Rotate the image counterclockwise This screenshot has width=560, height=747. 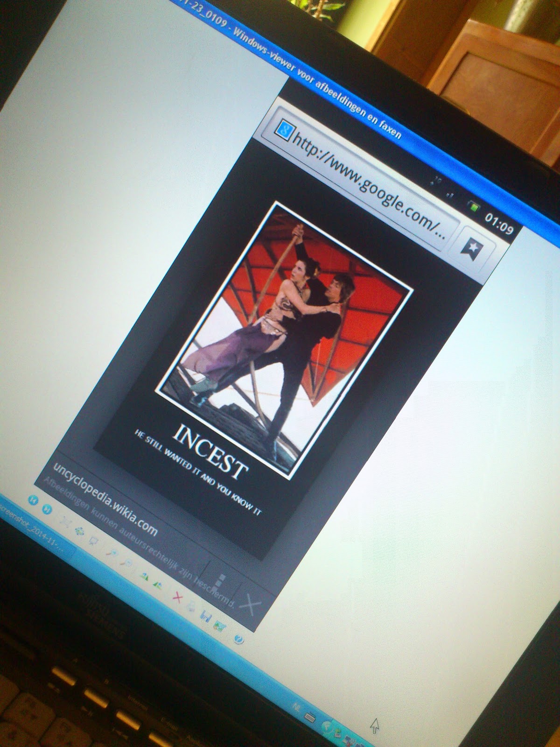pos(159,585)
